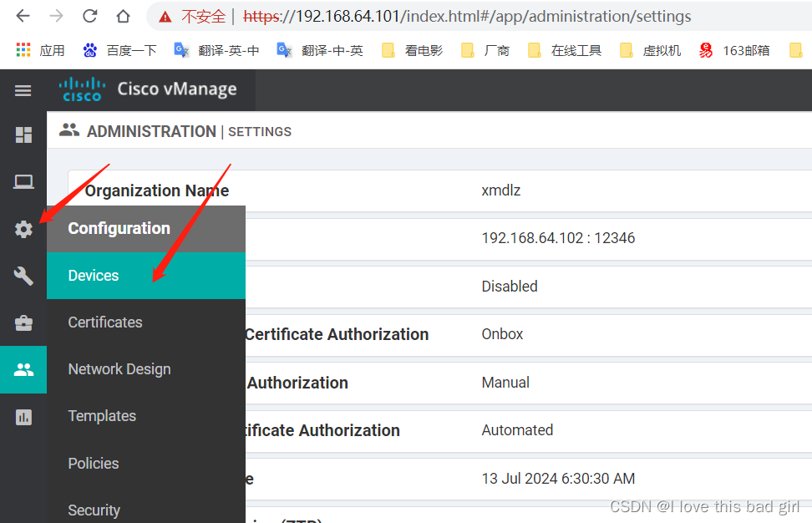Open the Configuration gear sidebar icon

coord(23,229)
